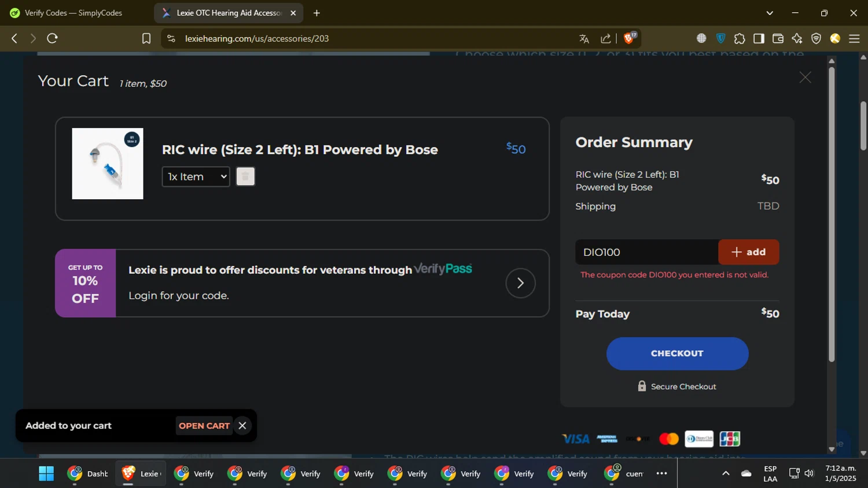Switch to the Dashb Chrome taskbar window
The height and width of the screenshot is (488, 868).
pos(87,474)
